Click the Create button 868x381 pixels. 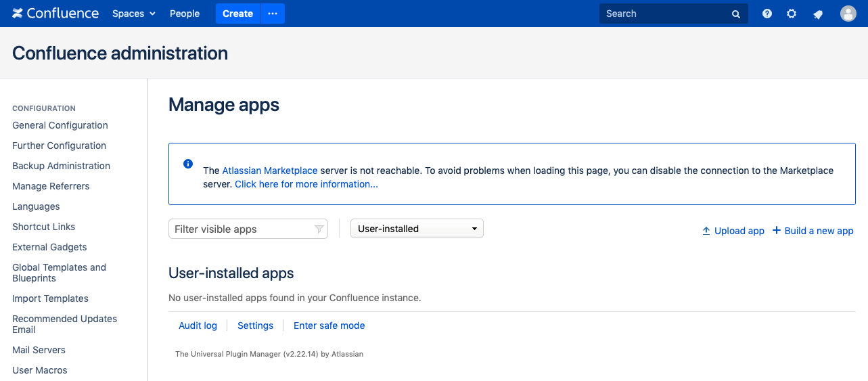click(x=237, y=14)
